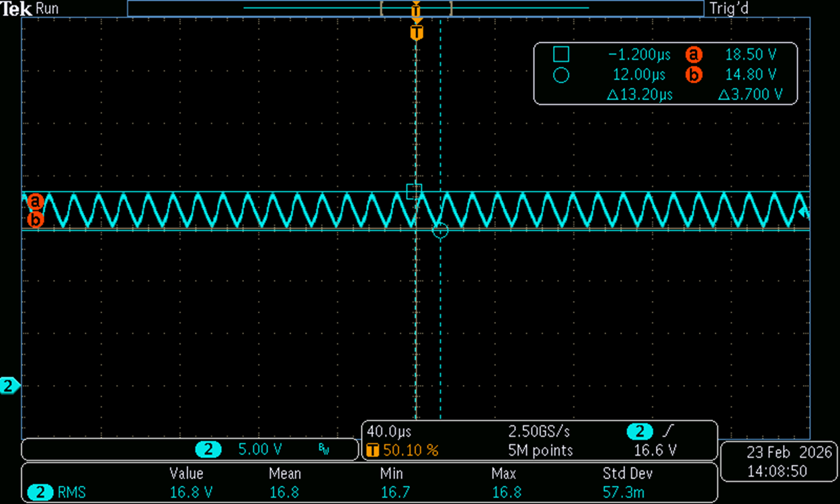Click the 16.7 minimum measurement value
The width and height of the screenshot is (840, 504).
coord(394,493)
